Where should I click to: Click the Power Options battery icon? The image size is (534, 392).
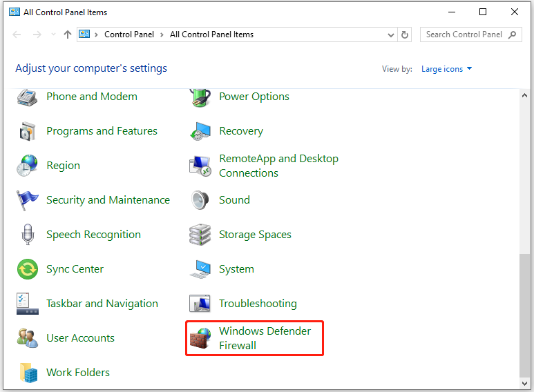200,98
